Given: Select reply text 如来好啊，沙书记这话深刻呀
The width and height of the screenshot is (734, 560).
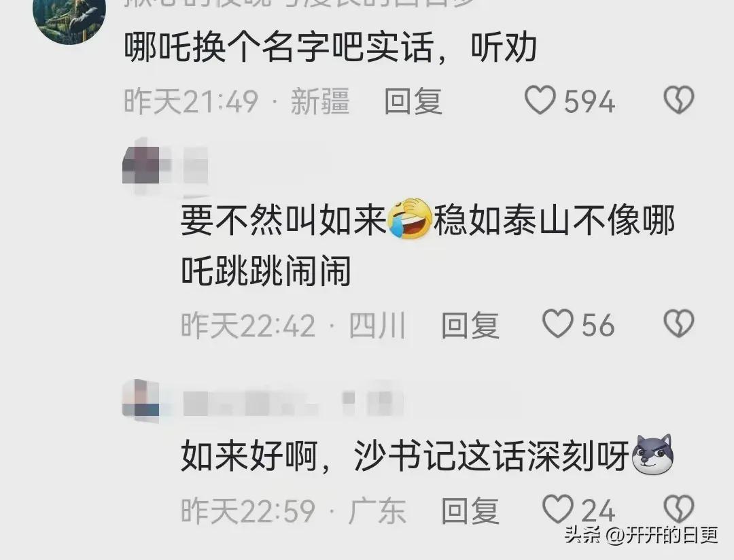Looking at the screenshot, I should coord(405,455).
